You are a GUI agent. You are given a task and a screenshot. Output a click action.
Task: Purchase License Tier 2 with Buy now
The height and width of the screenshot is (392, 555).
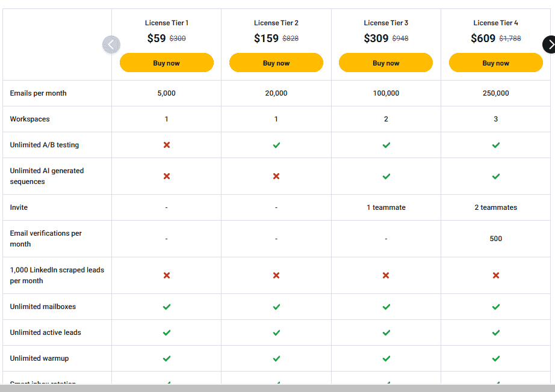pos(276,62)
